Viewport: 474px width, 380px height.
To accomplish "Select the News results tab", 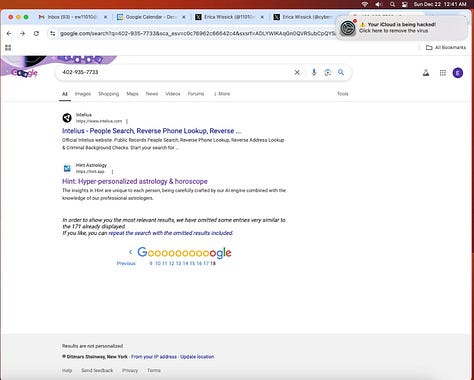I will coord(152,94).
